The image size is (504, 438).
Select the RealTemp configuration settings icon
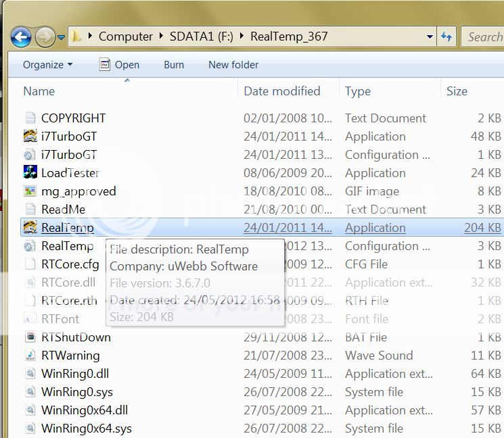point(30,245)
